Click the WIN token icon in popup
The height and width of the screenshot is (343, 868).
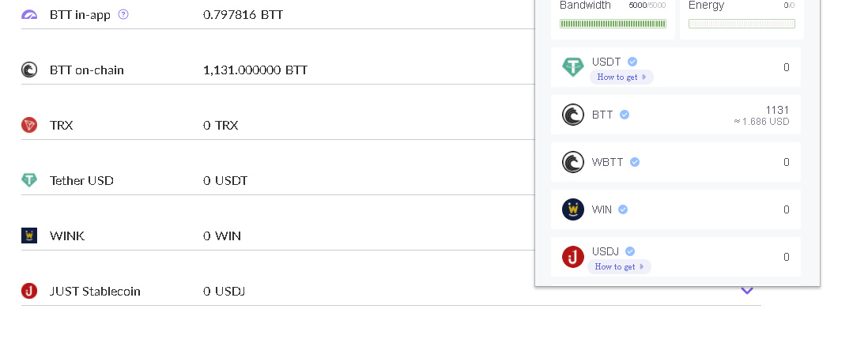(573, 209)
